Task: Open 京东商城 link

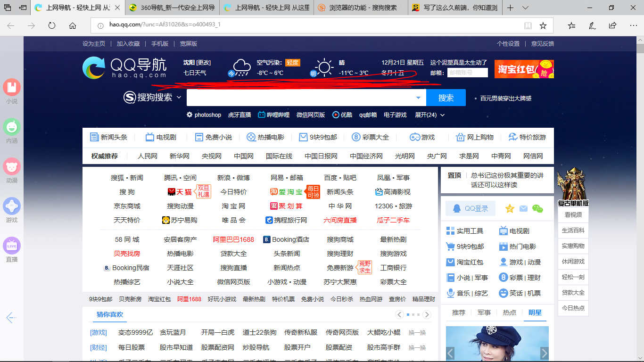Action: coord(127,206)
